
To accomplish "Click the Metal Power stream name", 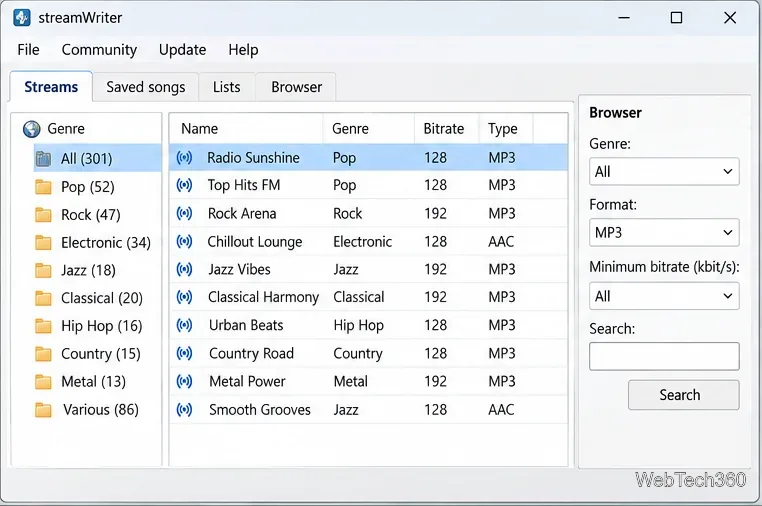I will [x=247, y=382].
